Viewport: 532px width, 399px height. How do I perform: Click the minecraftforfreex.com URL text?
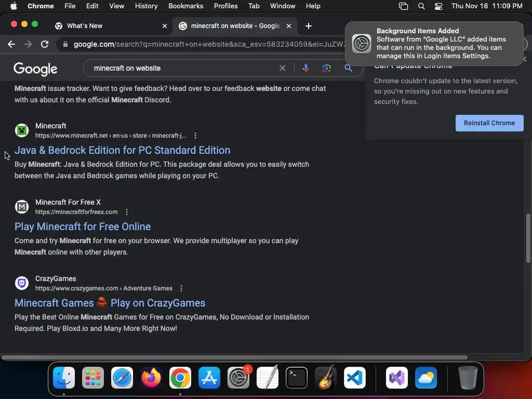tap(76, 212)
